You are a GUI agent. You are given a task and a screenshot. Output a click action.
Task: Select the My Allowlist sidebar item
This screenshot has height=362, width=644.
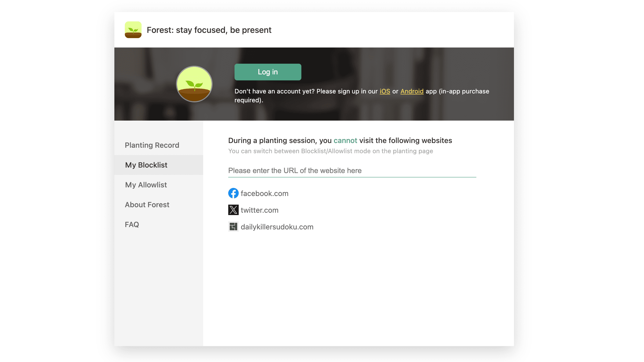(x=145, y=185)
